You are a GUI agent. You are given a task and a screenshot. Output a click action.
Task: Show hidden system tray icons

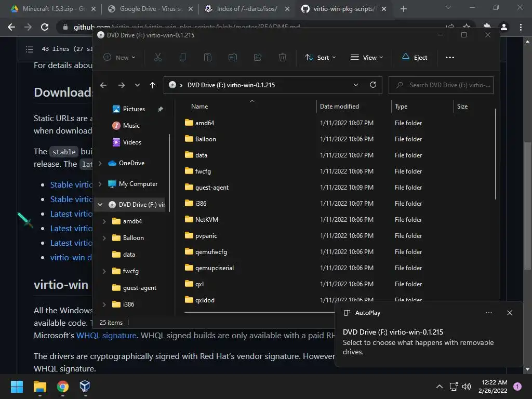pyautogui.click(x=440, y=387)
